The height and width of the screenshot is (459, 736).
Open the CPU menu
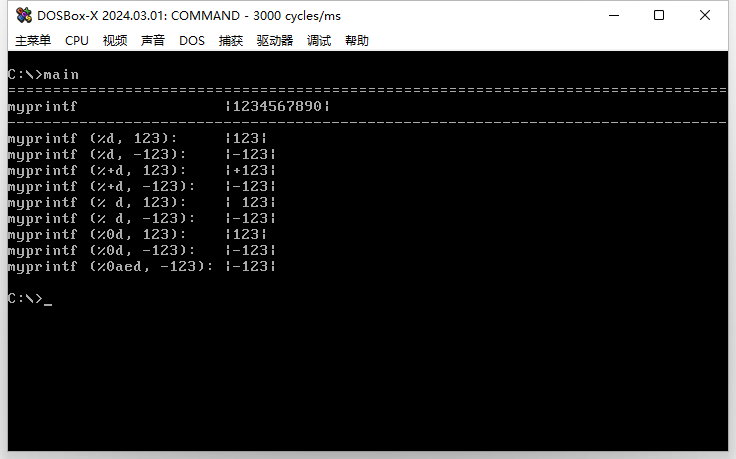pos(77,41)
